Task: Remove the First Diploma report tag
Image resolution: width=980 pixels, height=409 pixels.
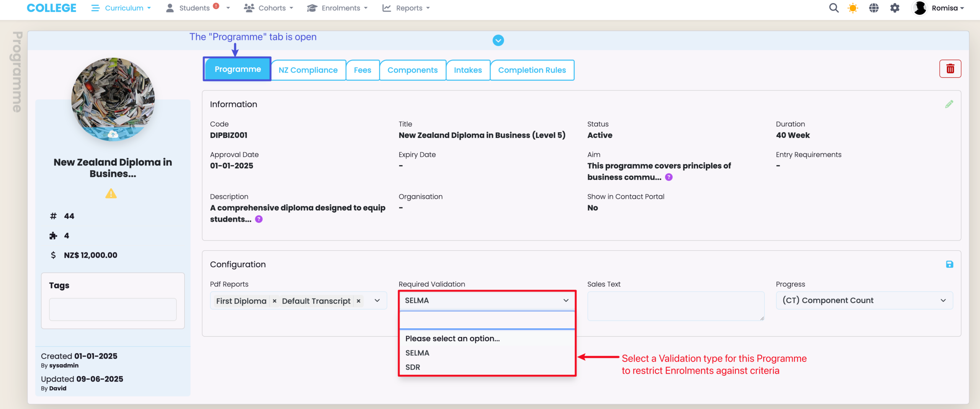Action: [274, 301]
